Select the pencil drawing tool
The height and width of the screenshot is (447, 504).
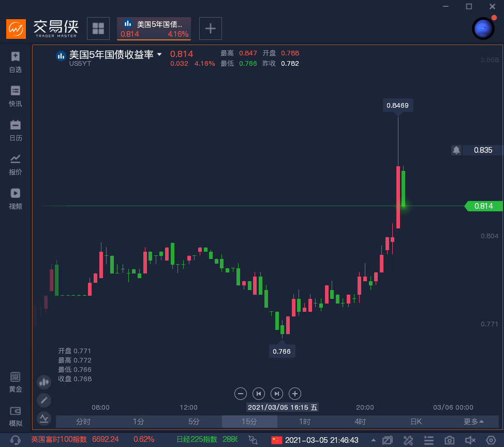(44, 400)
